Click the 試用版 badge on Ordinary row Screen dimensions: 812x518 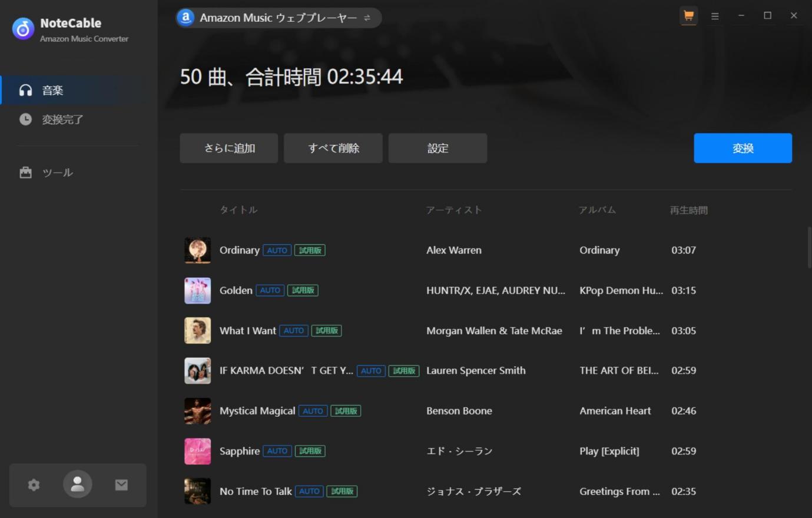click(310, 250)
